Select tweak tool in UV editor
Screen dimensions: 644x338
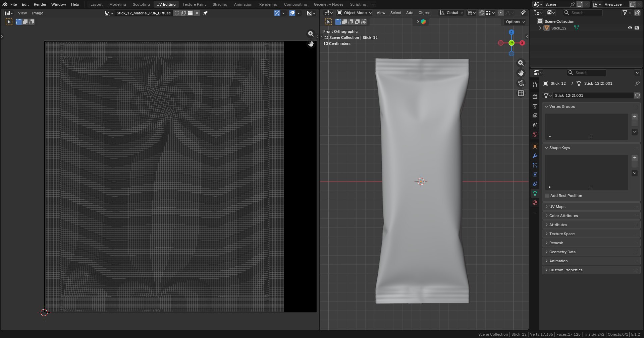point(9,22)
